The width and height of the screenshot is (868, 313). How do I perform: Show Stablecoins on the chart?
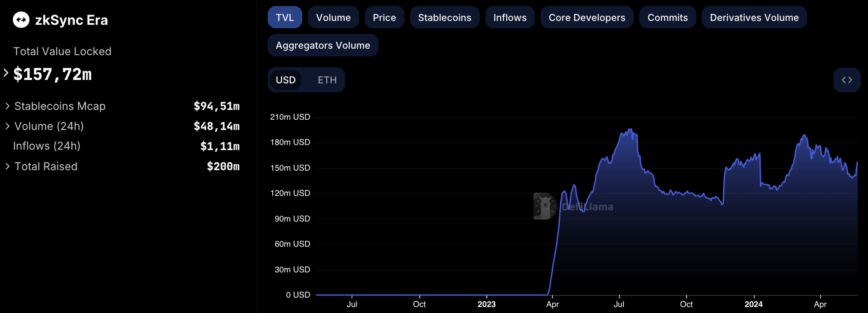pos(444,18)
